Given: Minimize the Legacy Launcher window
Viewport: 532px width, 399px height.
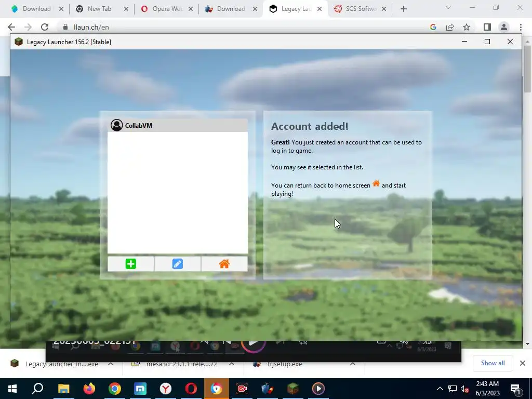Looking at the screenshot, I should click(x=464, y=42).
